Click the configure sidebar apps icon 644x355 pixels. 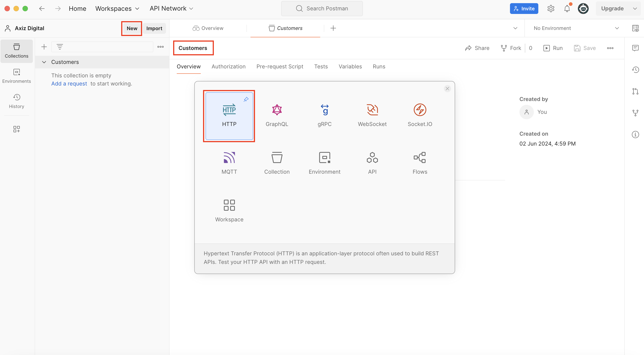(x=16, y=129)
